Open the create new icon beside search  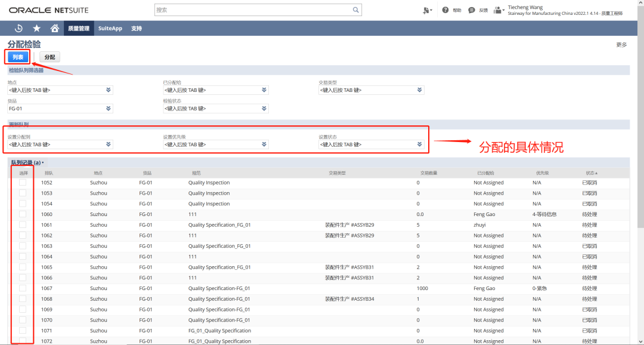click(x=427, y=10)
